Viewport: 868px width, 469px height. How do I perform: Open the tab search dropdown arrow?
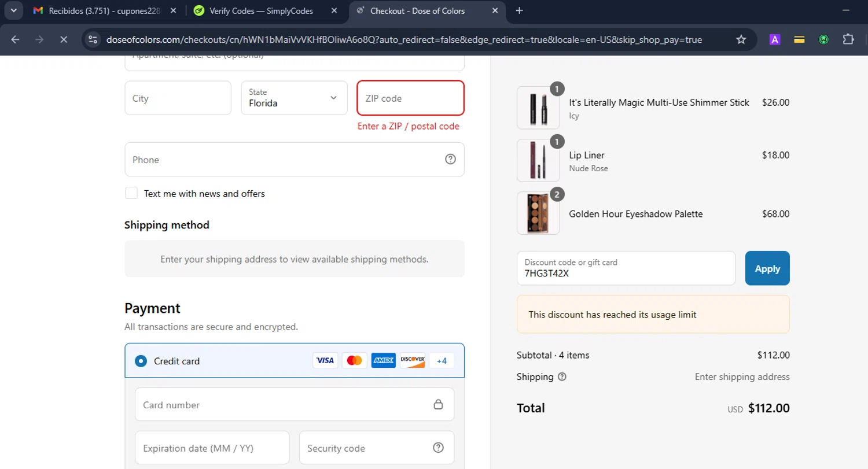pyautogui.click(x=13, y=10)
